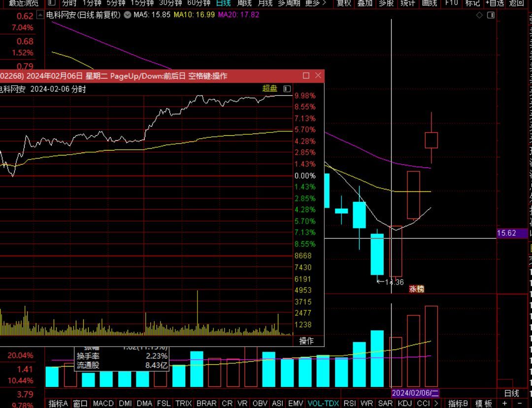532x408 pixels.
Task: Click the minus zoom button at bottom right
Action: point(520,404)
